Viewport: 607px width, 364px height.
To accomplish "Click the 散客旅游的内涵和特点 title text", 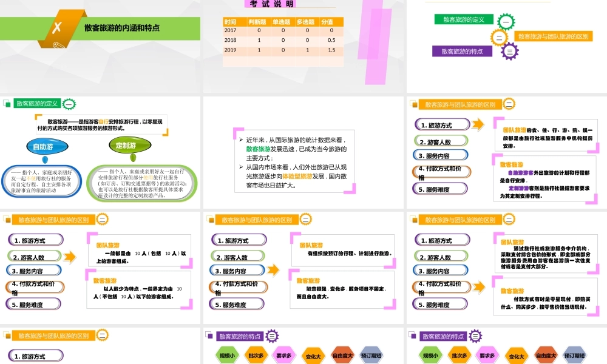I will point(122,28).
